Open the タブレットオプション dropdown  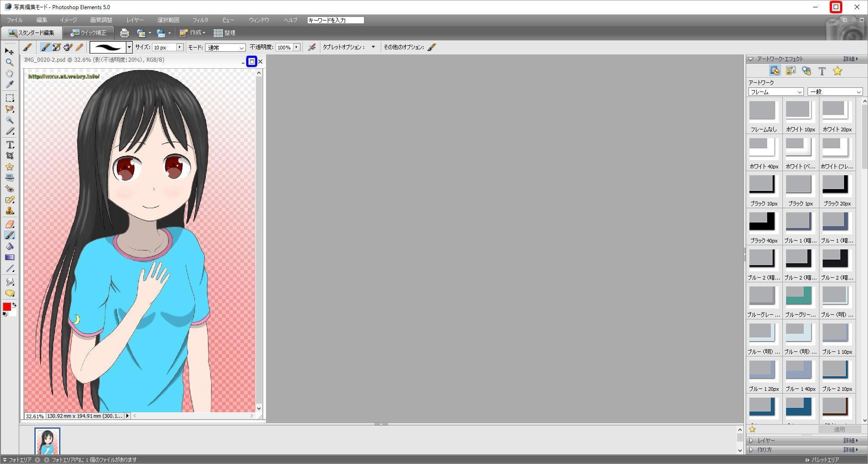click(x=373, y=47)
